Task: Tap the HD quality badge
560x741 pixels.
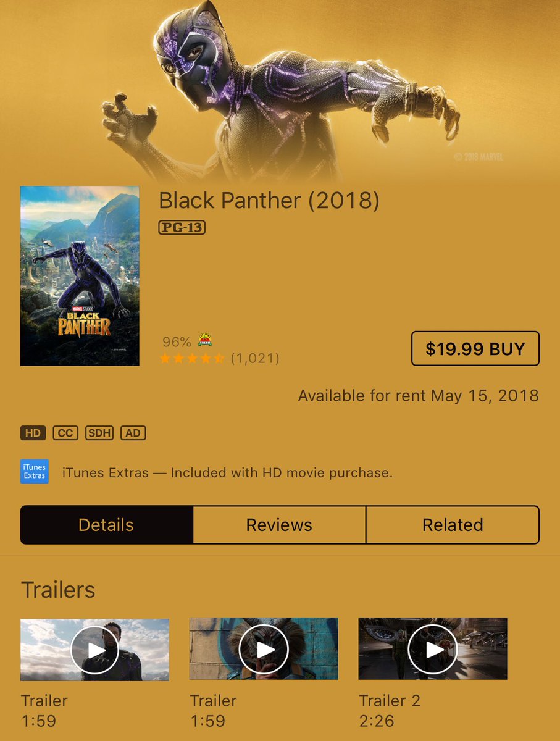Action: click(x=33, y=433)
